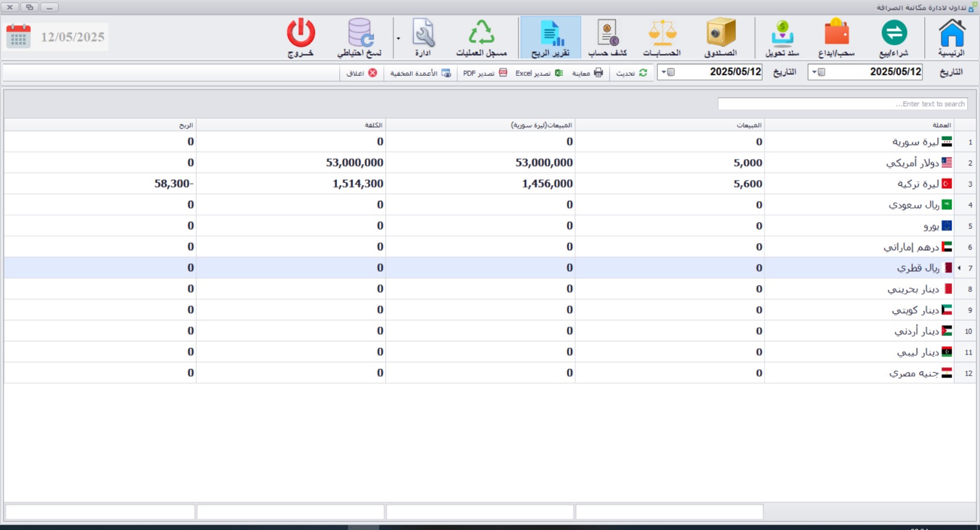Click تصدير Excel export button
Viewport: 980px width, 530px height.
point(539,73)
